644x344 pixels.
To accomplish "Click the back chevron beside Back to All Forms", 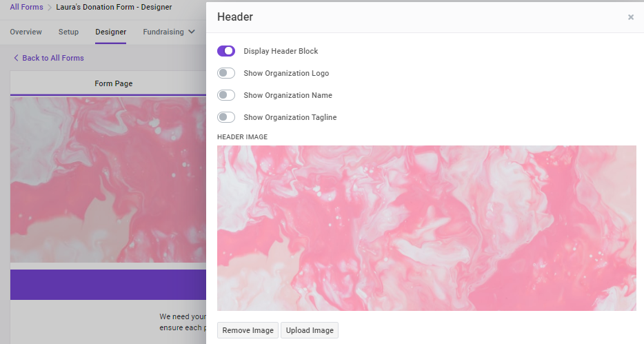I will coord(16,58).
